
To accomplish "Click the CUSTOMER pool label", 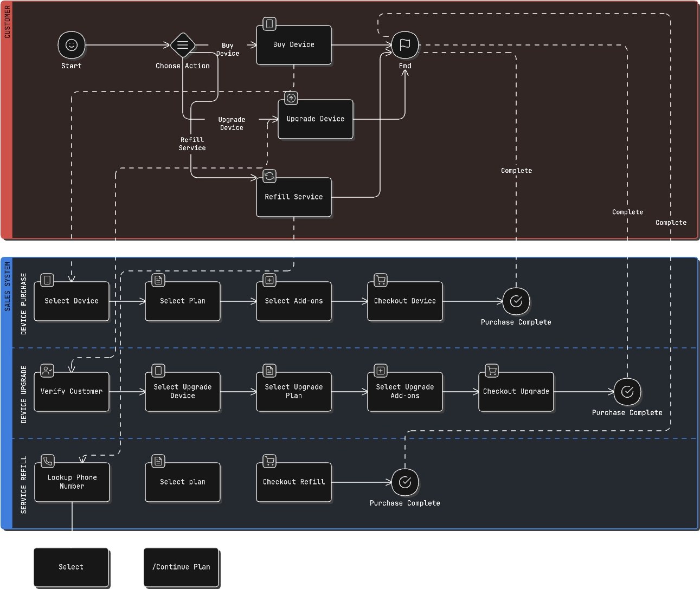I will (x=7, y=22).
